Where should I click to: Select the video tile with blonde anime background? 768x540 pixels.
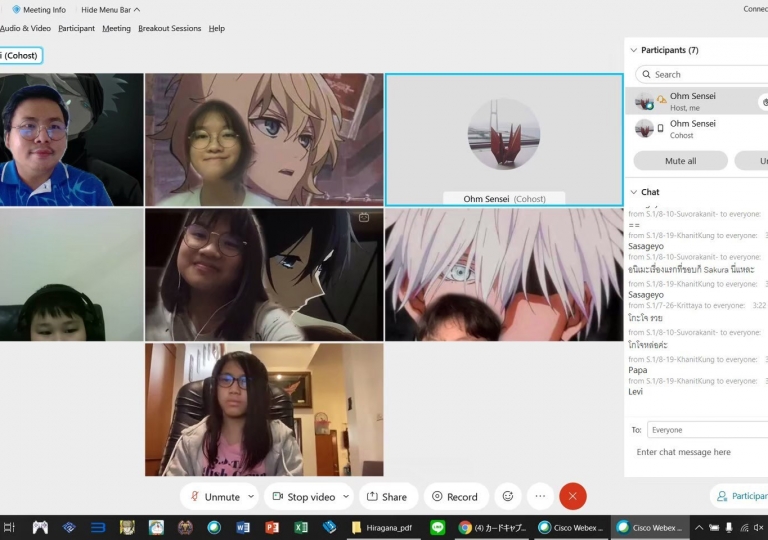click(264, 140)
